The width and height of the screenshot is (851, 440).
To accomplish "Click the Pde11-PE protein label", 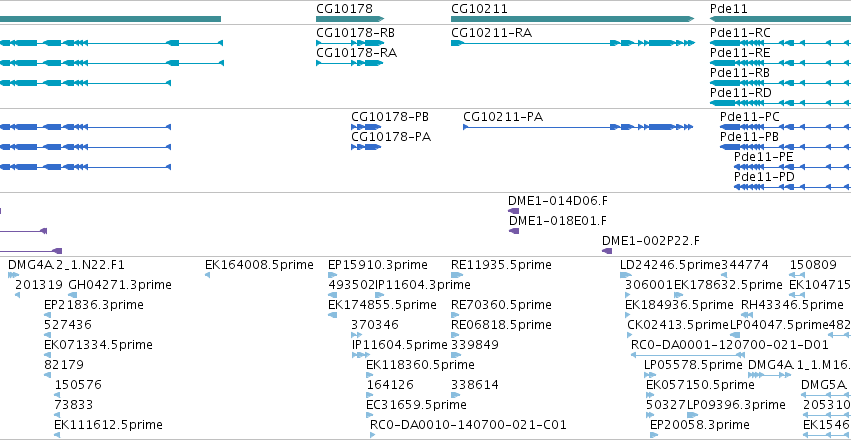I will tap(764, 157).
